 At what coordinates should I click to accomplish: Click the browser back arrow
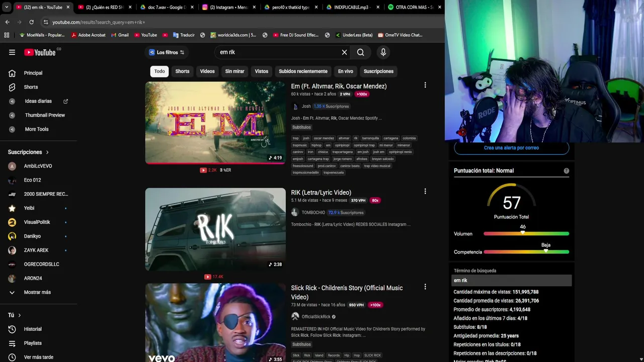7,22
